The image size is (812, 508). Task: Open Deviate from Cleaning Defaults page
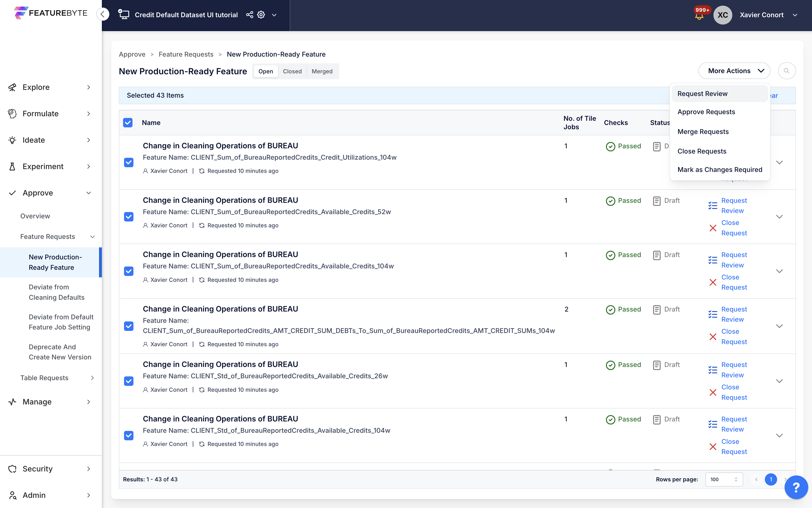pos(56,292)
